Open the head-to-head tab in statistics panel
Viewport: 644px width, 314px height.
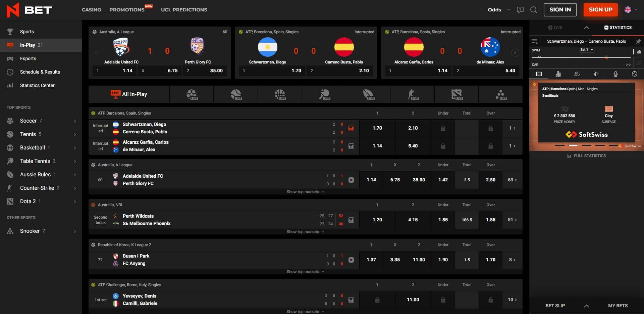coord(577,74)
